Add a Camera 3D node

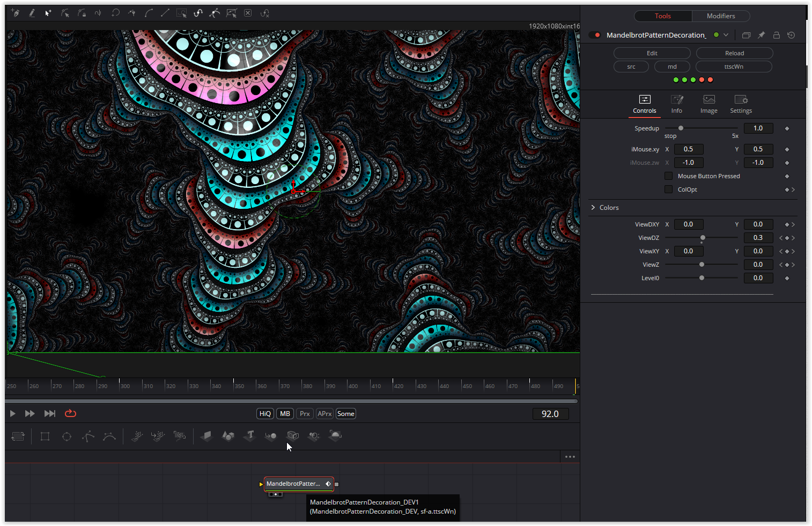coord(292,436)
